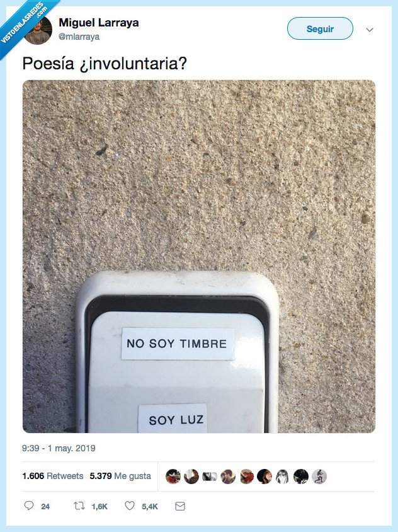Like the tweet with the heart icon
Image resolution: width=398 pixels, height=532 pixels.
pos(130,506)
